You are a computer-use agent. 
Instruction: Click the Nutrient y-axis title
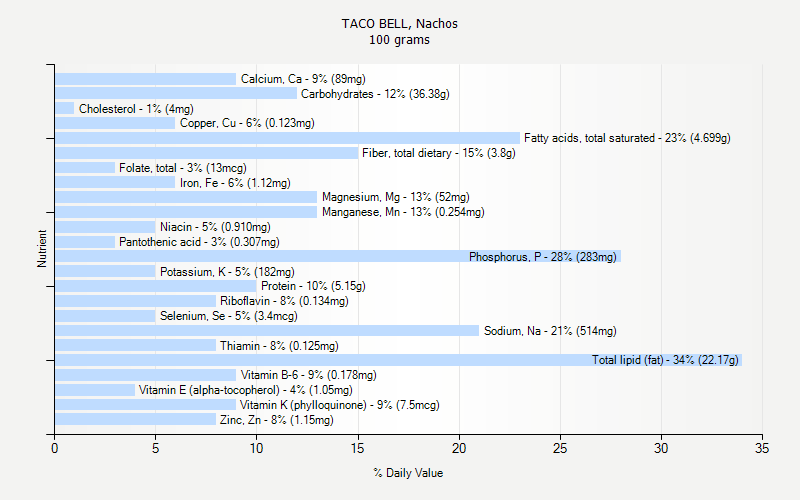42,249
